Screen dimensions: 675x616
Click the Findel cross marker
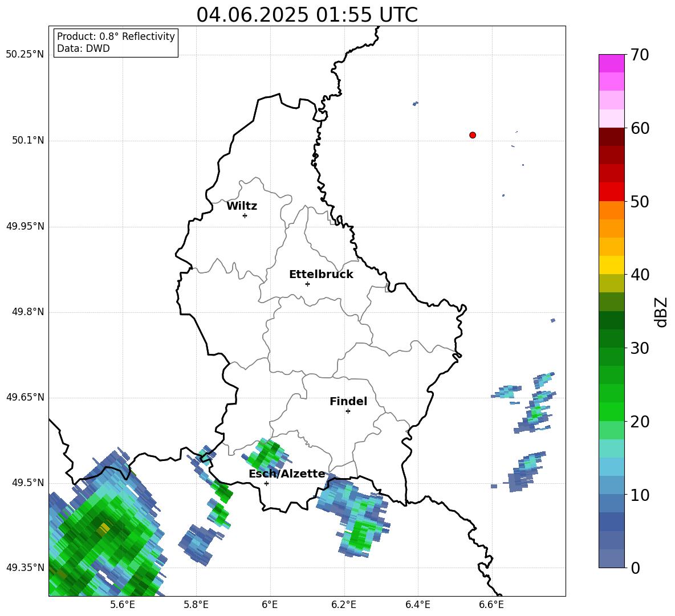(348, 411)
